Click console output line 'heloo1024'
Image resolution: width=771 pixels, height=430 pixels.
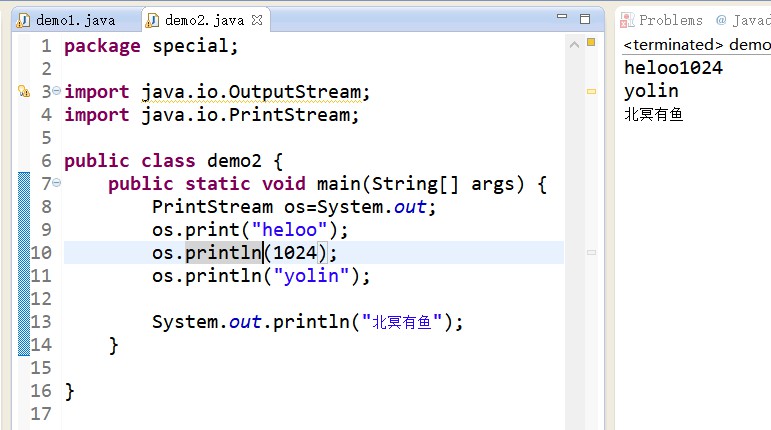(x=673, y=68)
